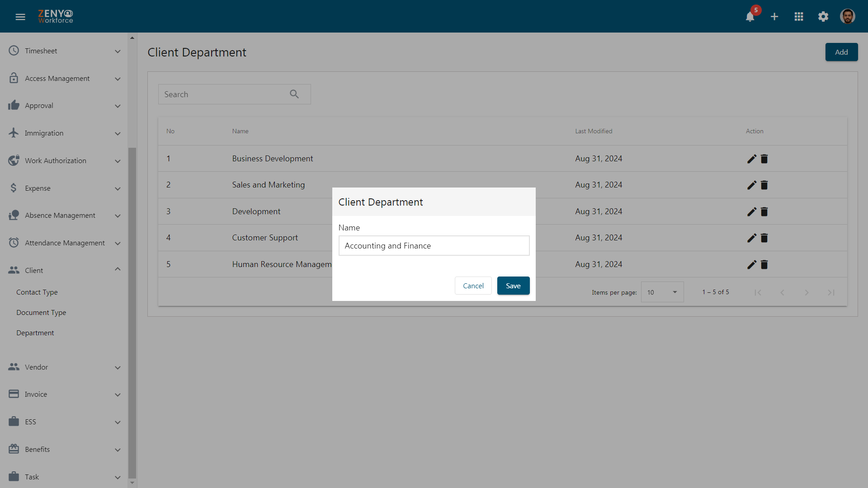
Task: Select the Contact Type menu item
Action: pos(37,292)
